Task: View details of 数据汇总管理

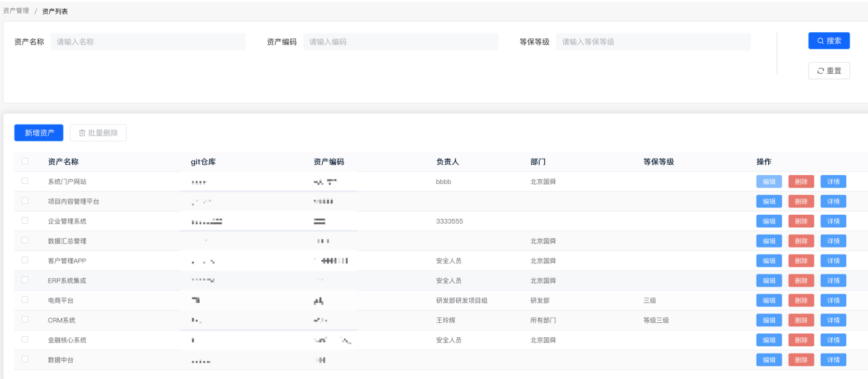Action: (833, 241)
